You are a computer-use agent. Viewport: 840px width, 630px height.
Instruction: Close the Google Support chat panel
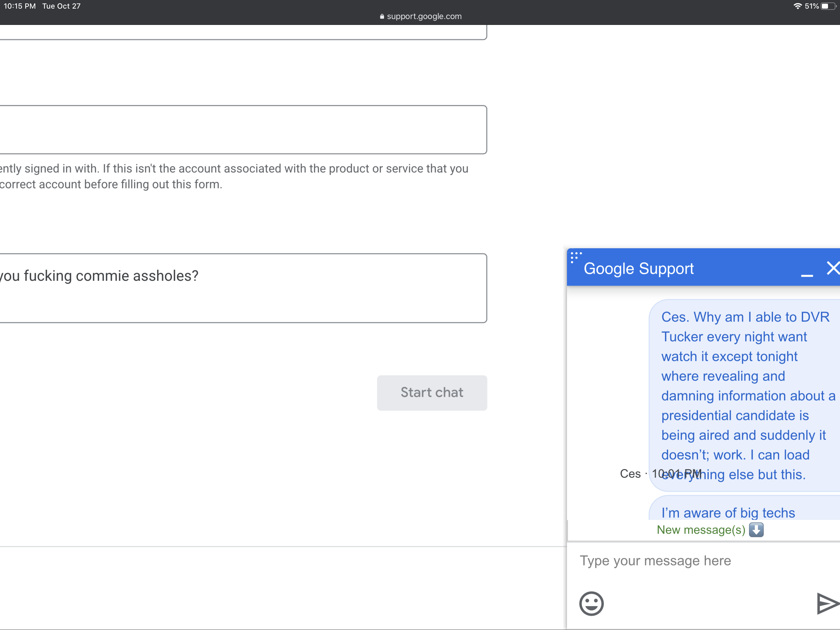coord(834,268)
